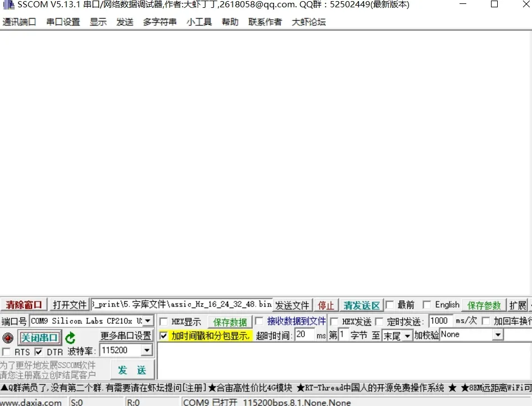532x406 pixels.
Task: Click the 停止 button
Action: (326, 305)
